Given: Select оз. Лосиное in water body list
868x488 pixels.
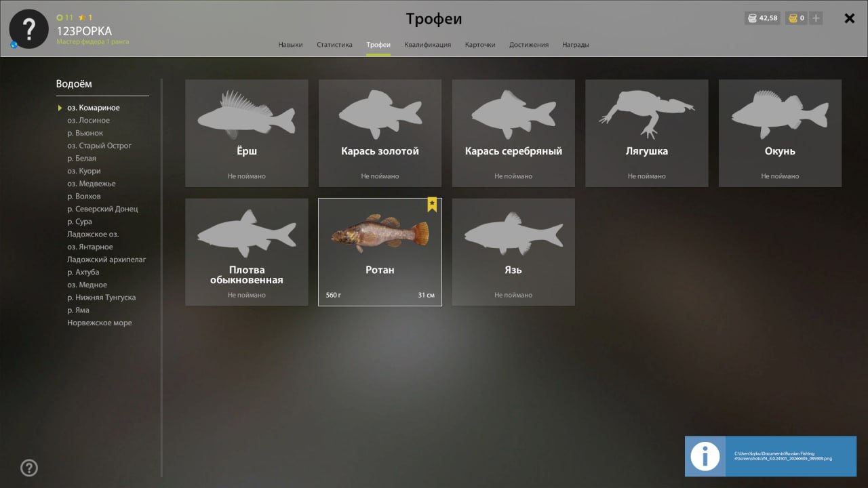Looking at the screenshot, I should pos(88,121).
